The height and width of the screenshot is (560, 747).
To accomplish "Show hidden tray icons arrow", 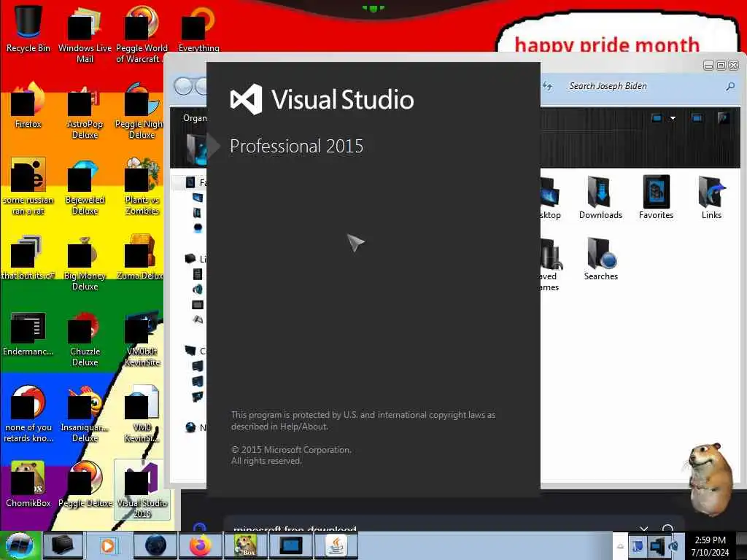I will pyautogui.click(x=620, y=546).
